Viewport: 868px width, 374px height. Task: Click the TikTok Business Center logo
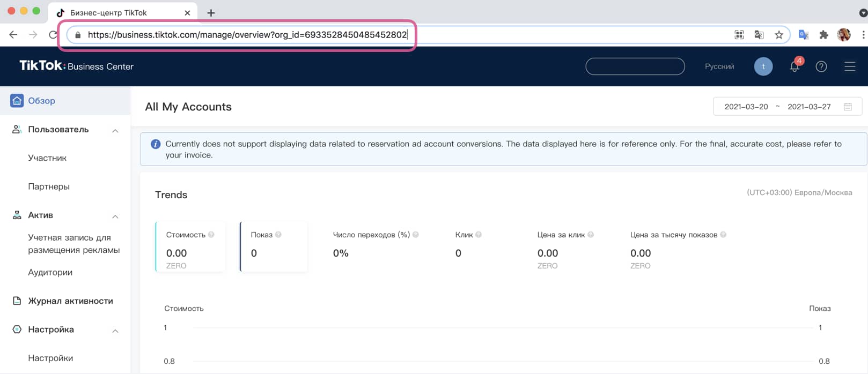[76, 66]
